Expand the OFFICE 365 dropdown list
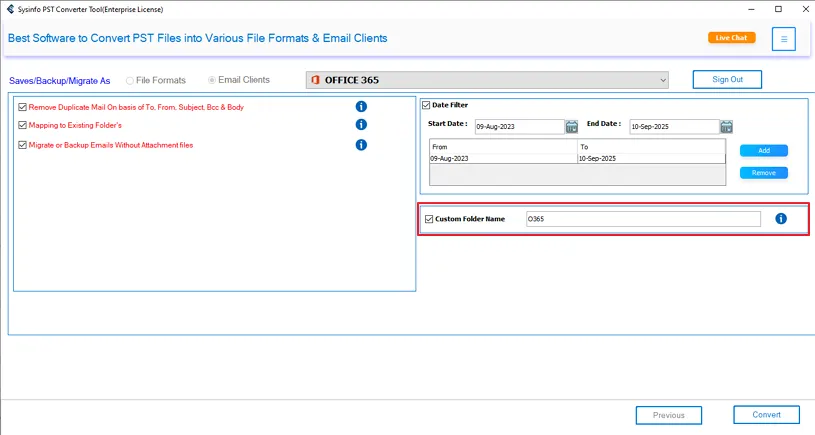This screenshot has height=435, width=815. tap(663, 80)
